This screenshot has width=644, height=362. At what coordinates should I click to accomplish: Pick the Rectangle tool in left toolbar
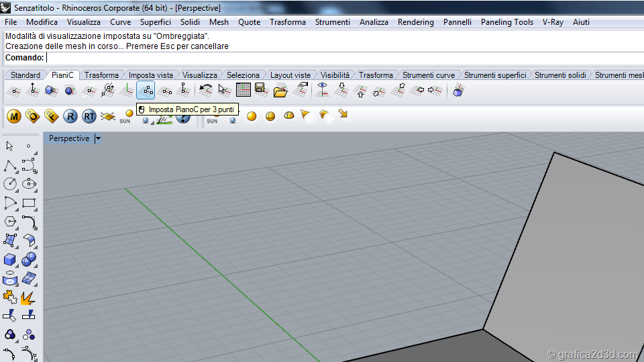click(29, 203)
